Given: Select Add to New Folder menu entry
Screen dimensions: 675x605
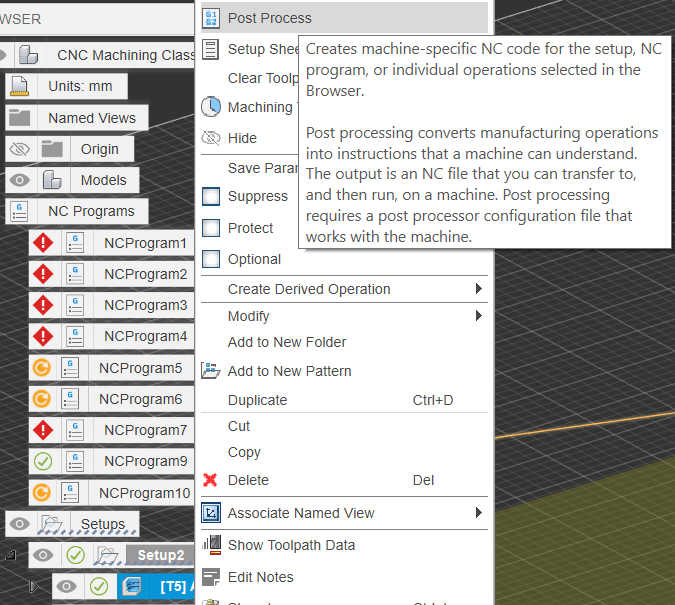Looking at the screenshot, I should 287,342.
